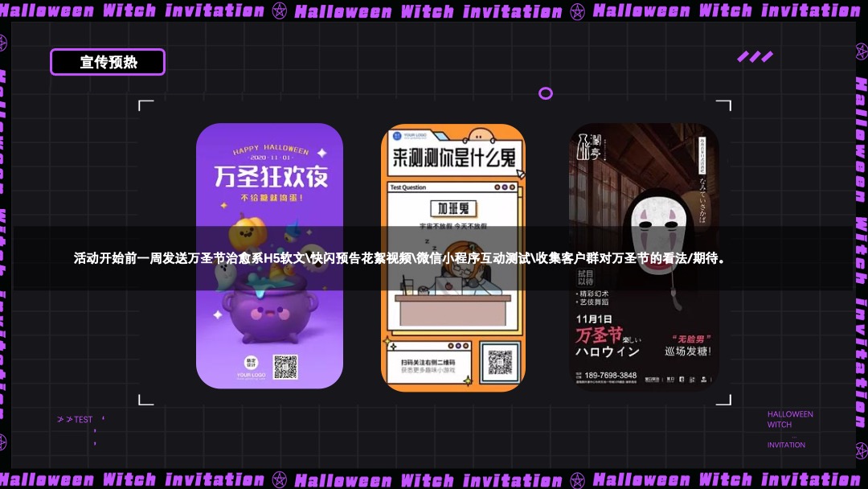This screenshot has height=489, width=868.
Task: Scan-click the QR code on the orange poster
Action: pyautogui.click(x=500, y=363)
